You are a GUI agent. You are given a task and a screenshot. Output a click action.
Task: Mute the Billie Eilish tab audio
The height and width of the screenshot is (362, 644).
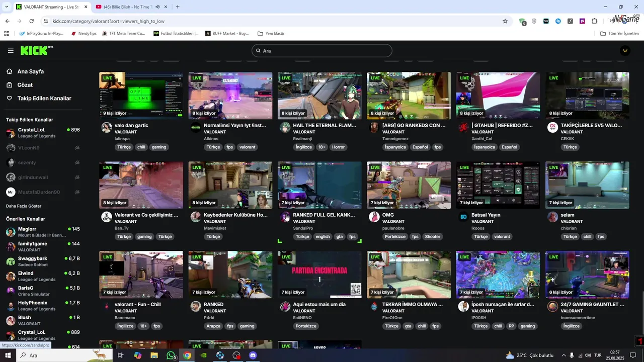(157, 7)
